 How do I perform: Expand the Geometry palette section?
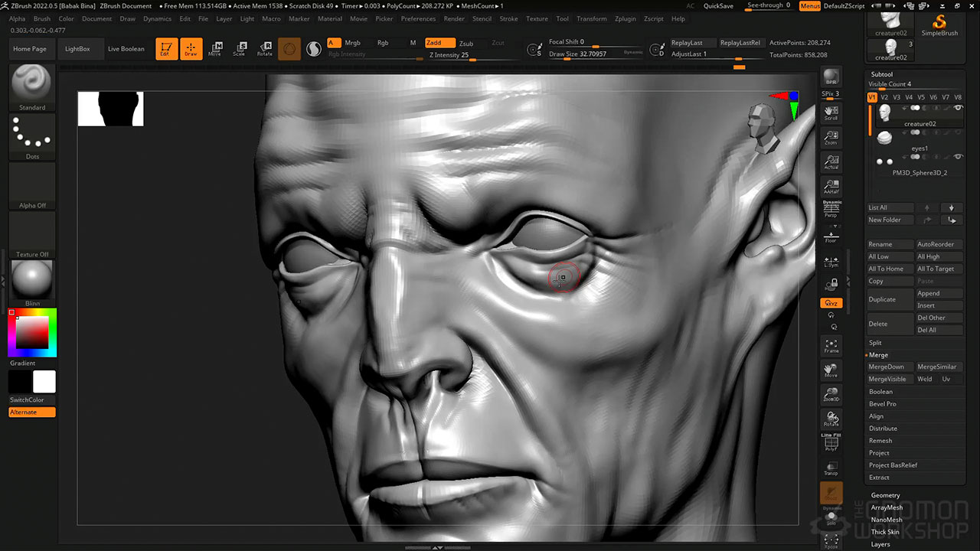(885, 495)
